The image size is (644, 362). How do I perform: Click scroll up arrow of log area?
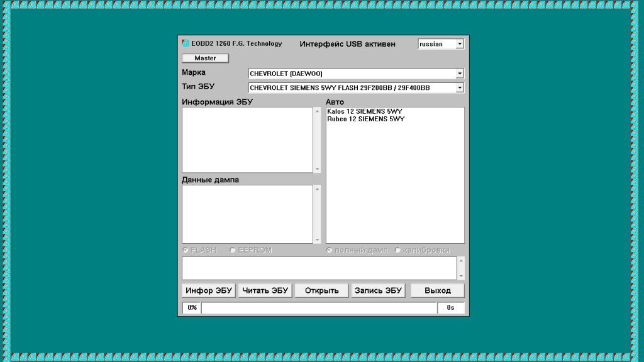[461, 261]
